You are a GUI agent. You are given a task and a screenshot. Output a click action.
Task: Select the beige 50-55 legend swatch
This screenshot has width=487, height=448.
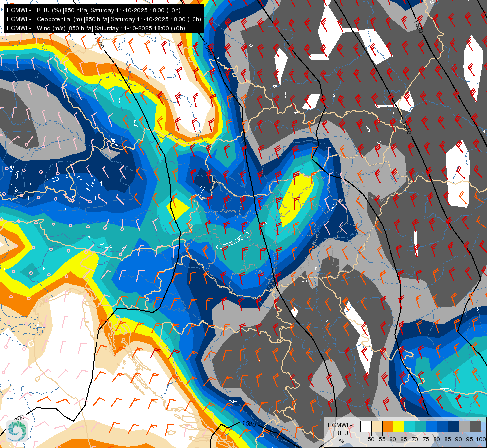(x=377, y=427)
